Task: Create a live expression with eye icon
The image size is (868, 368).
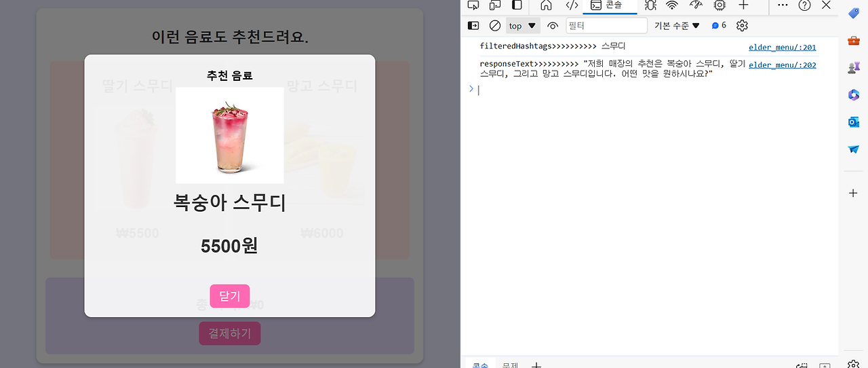Action: 553,26
